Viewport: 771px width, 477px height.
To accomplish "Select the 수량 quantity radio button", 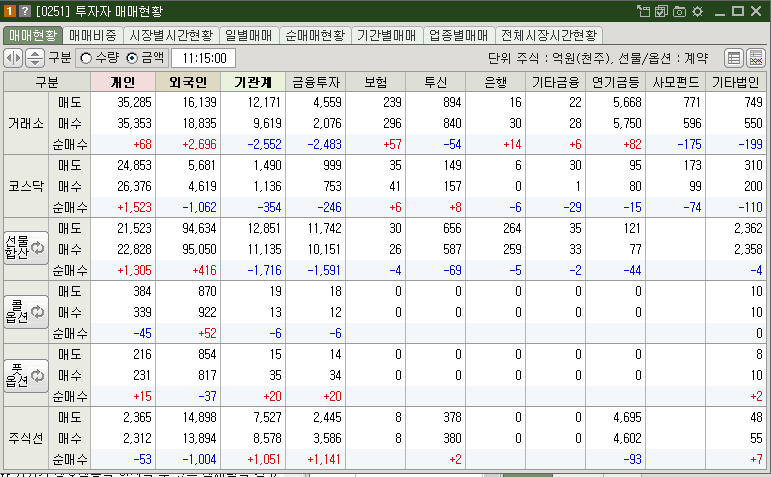I will click(x=86, y=58).
